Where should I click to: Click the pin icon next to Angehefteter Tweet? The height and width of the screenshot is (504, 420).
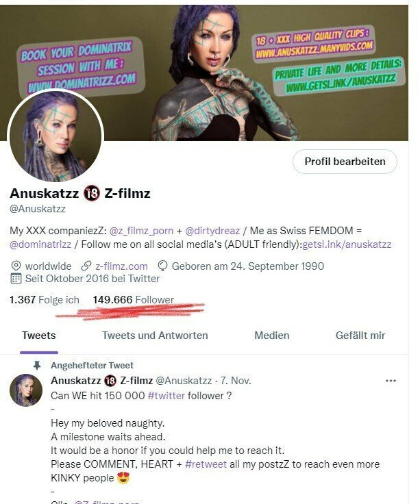point(37,366)
